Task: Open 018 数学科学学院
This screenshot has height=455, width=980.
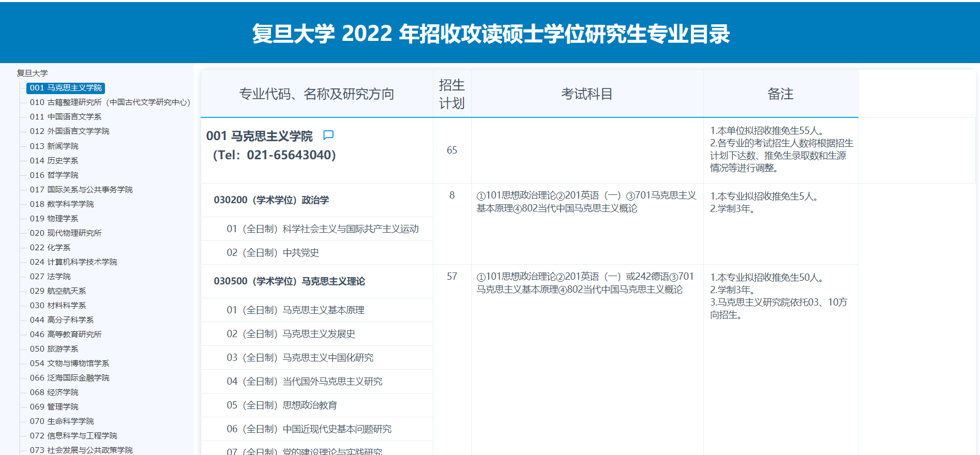Action: pyautogui.click(x=62, y=204)
